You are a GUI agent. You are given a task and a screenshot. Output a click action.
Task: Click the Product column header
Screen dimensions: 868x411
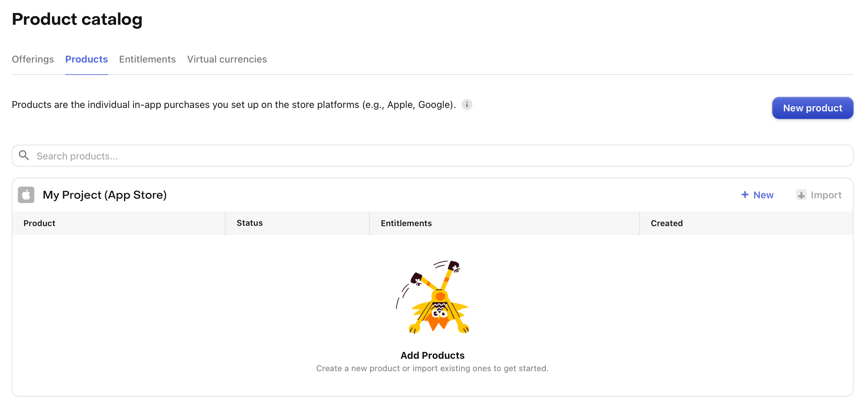[x=39, y=223]
